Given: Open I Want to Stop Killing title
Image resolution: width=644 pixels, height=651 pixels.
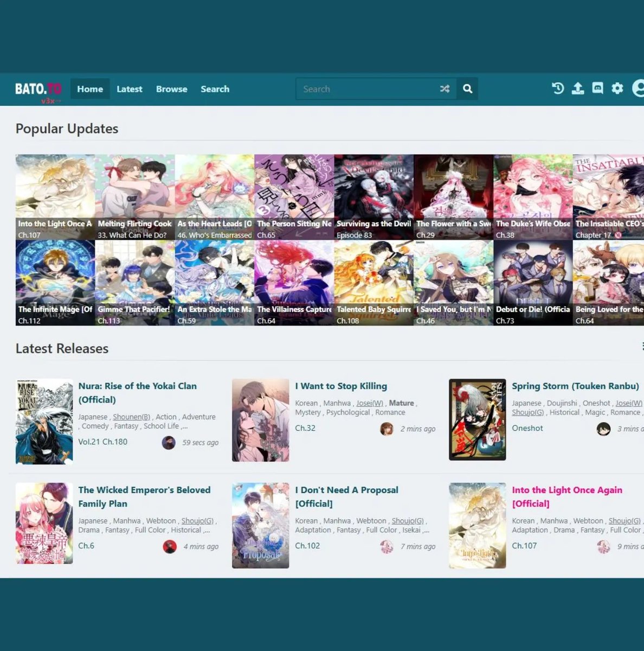Looking at the screenshot, I should point(341,386).
